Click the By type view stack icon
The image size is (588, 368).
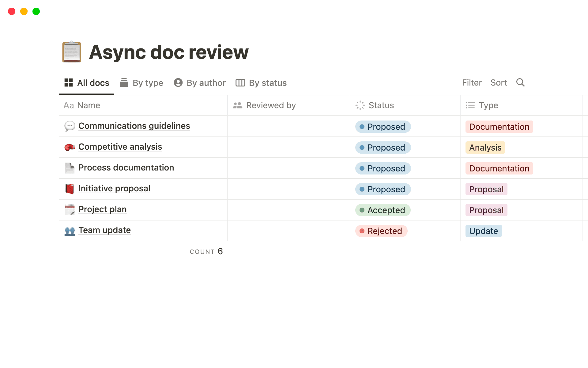pos(124,82)
